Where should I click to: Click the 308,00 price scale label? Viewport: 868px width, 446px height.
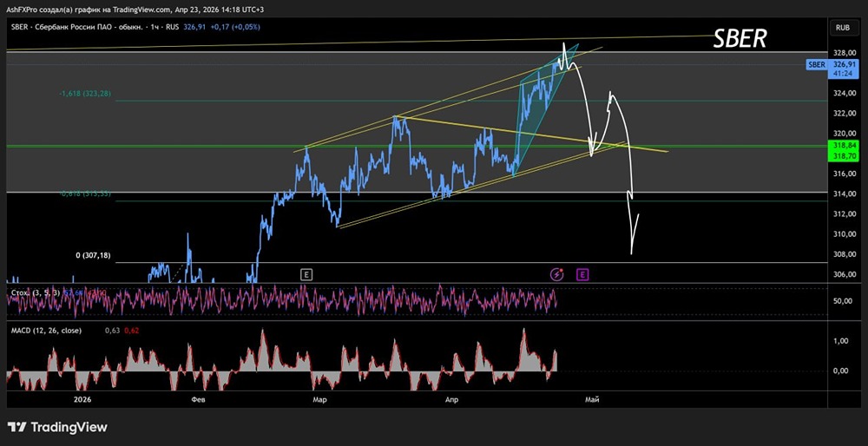point(843,254)
